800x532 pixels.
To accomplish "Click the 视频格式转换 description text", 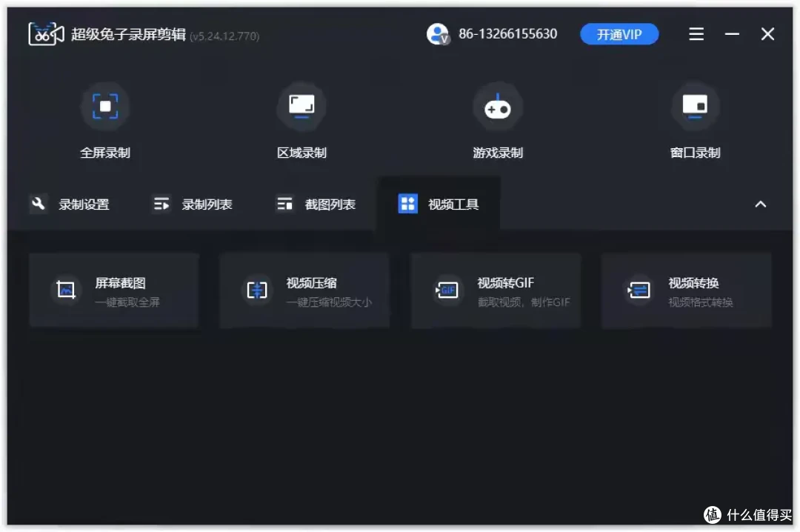I will (701, 302).
